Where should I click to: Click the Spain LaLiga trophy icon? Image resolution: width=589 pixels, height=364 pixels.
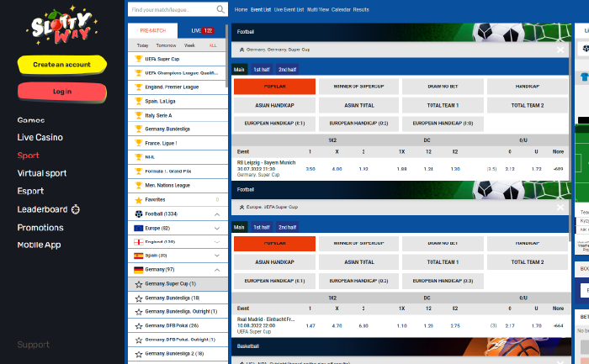pos(139,102)
